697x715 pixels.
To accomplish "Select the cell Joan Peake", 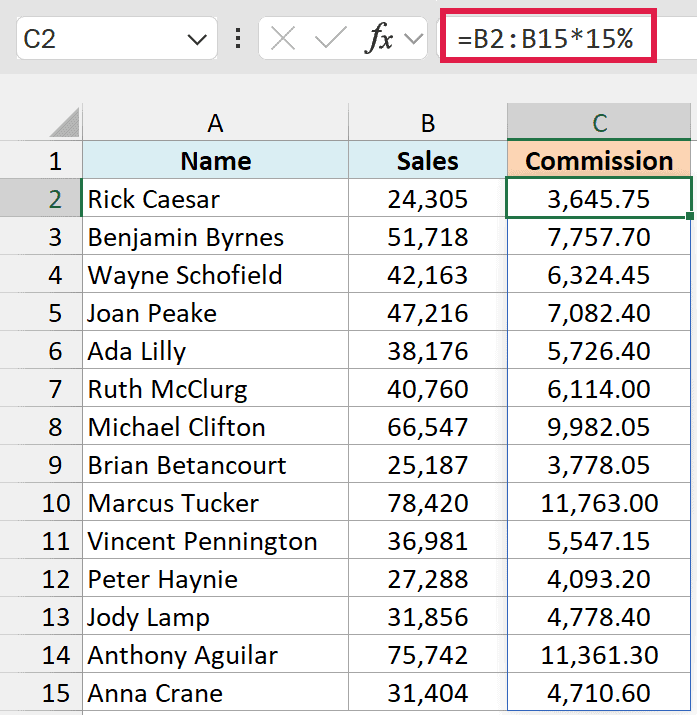I will click(x=215, y=312).
